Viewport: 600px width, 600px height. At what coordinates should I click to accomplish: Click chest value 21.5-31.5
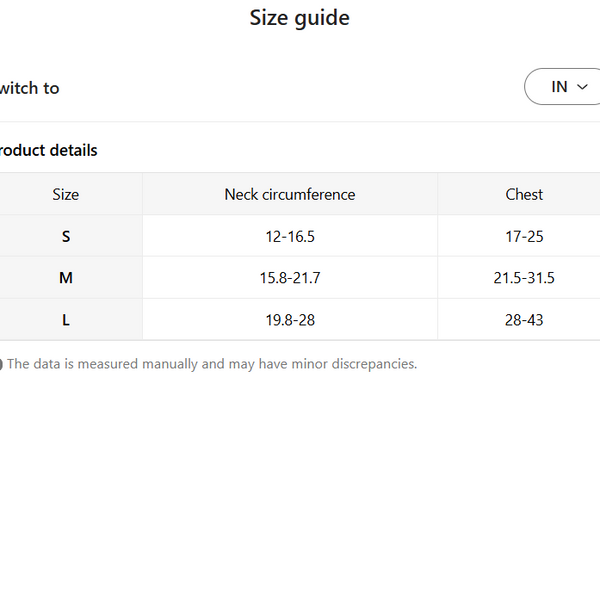(524, 278)
